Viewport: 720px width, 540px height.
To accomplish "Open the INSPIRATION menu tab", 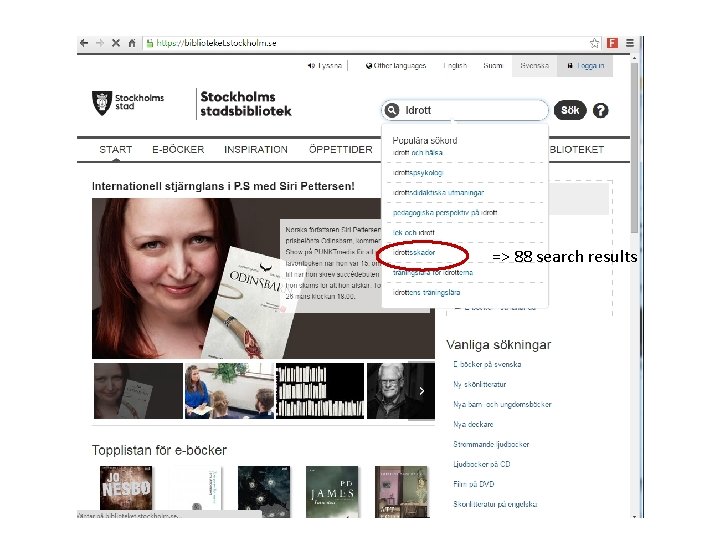I will click(256, 150).
